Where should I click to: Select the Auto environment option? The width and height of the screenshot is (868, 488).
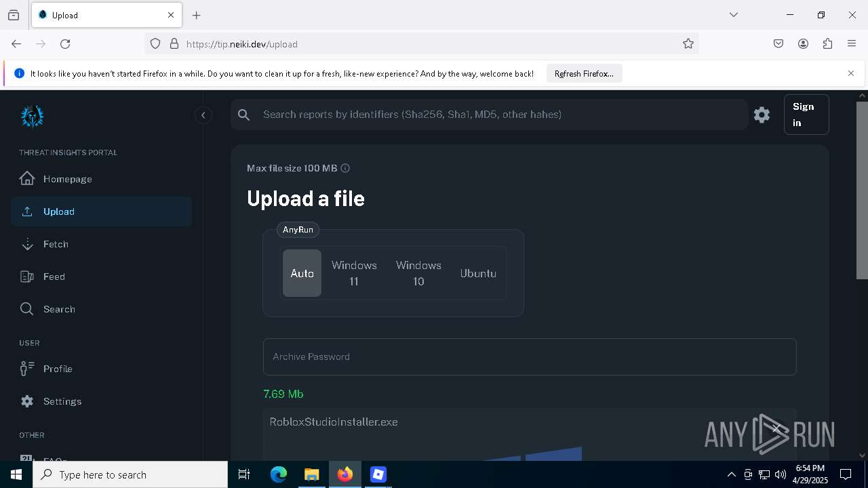[302, 273]
